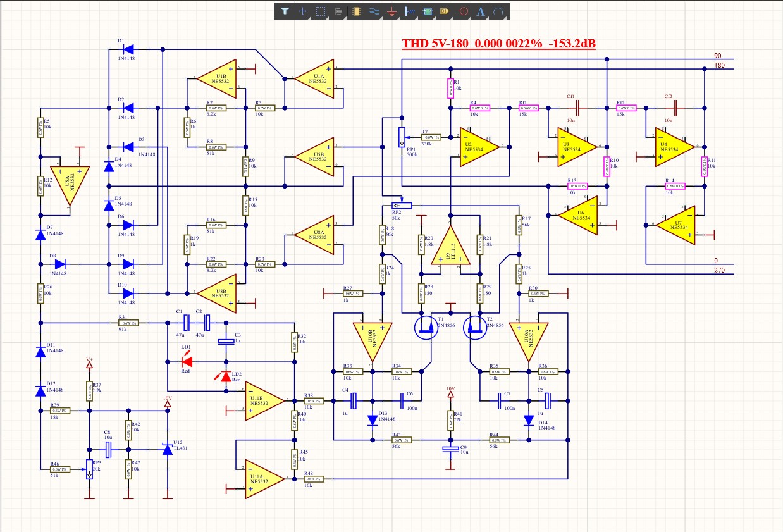783x532 pixels.
Task: Select output net label 270
Action: pyautogui.click(x=719, y=271)
